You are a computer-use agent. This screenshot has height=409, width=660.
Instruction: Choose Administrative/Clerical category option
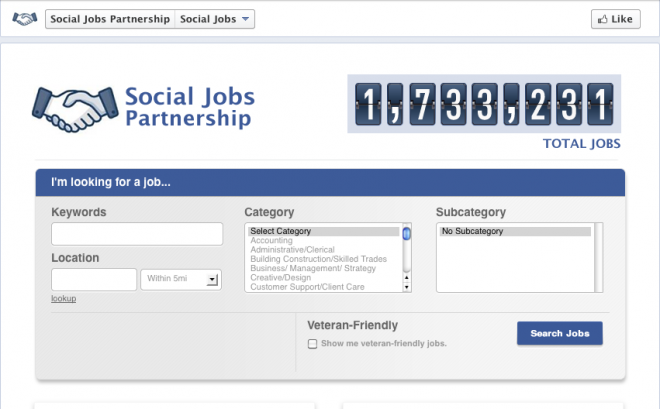click(x=292, y=250)
